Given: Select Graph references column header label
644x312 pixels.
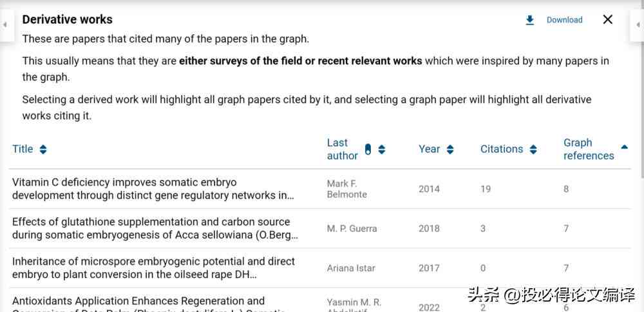Looking at the screenshot, I should pyautogui.click(x=589, y=149).
